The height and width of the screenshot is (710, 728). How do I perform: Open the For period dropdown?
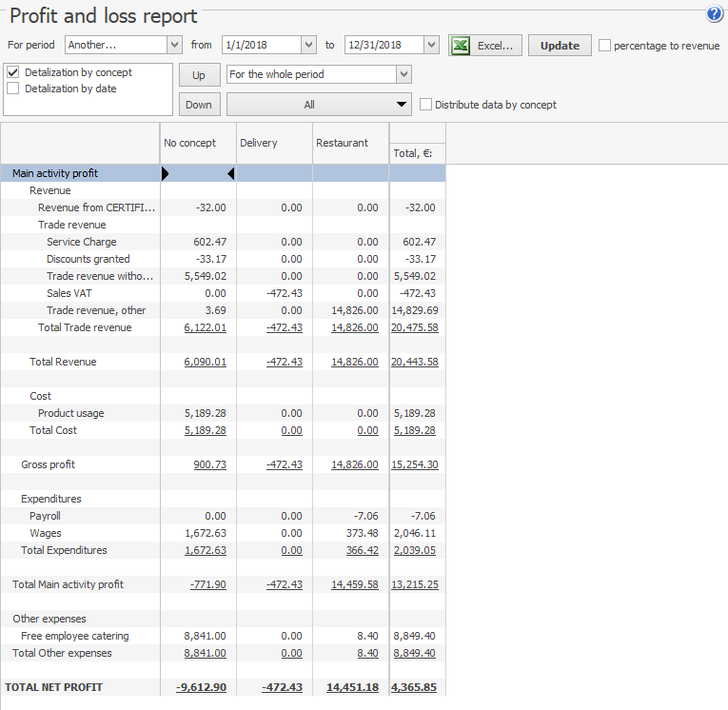[174, 45]
